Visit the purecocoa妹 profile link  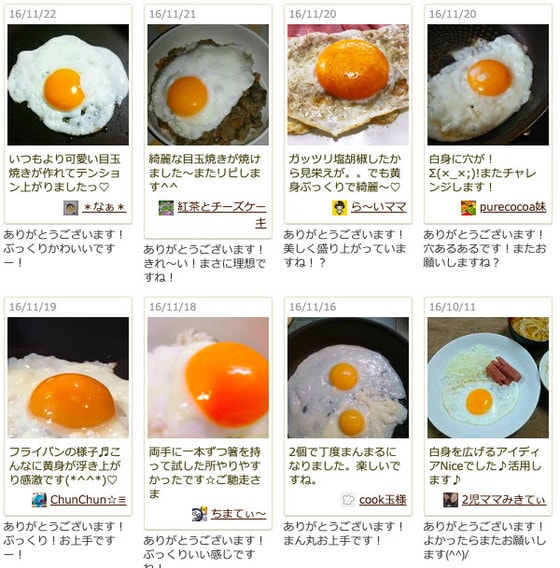click(513, 208)
